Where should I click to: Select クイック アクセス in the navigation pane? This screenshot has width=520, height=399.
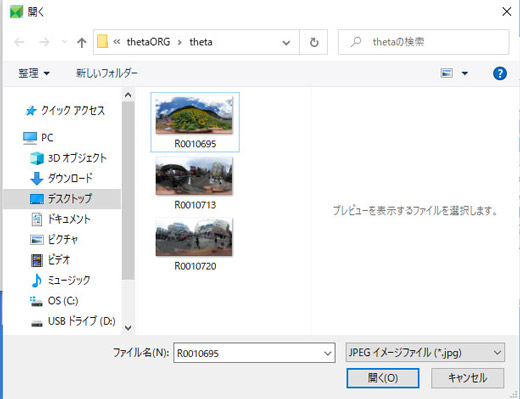[73, 111]
